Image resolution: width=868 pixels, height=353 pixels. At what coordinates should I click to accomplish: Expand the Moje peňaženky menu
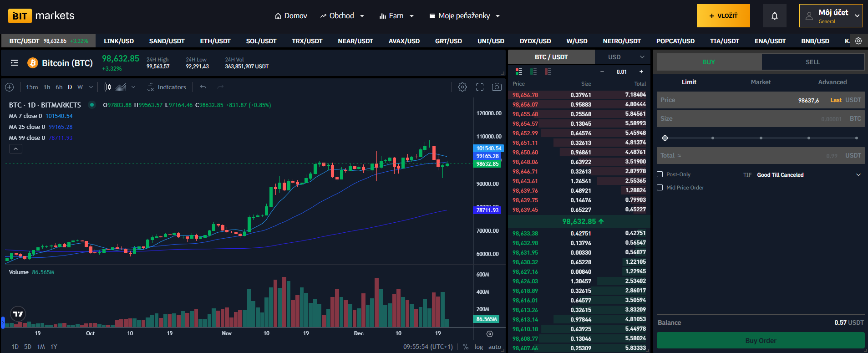(x=464, y=16)
